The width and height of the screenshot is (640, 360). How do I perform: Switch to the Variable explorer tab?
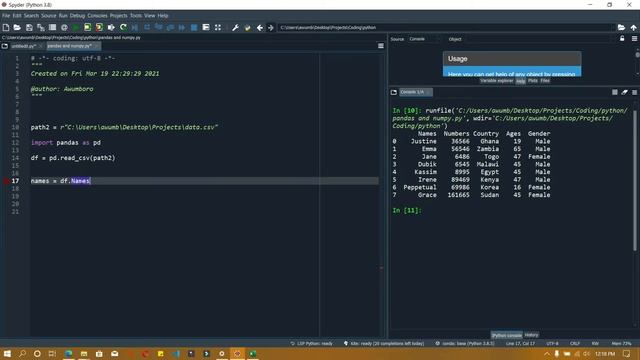pyautogui.click(x=496, y=81)
